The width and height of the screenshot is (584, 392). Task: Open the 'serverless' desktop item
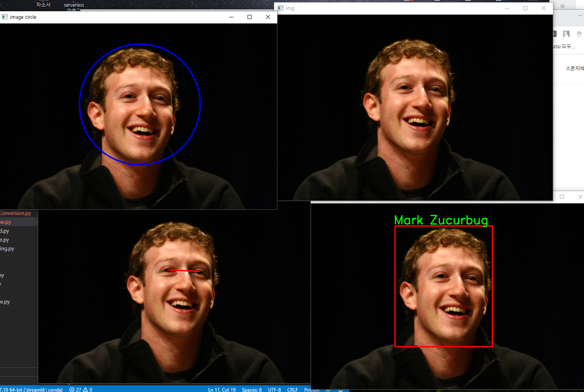click(74, 5)
